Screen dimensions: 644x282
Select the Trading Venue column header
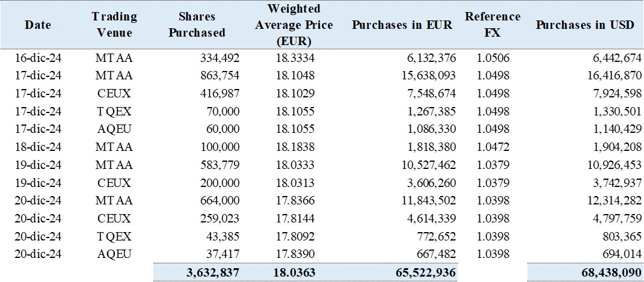(114, 25)
